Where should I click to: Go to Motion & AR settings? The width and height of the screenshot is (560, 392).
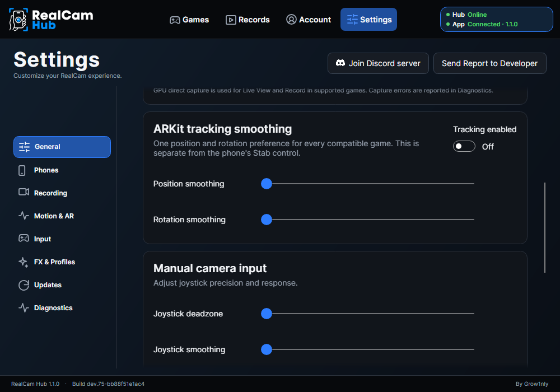62,216
